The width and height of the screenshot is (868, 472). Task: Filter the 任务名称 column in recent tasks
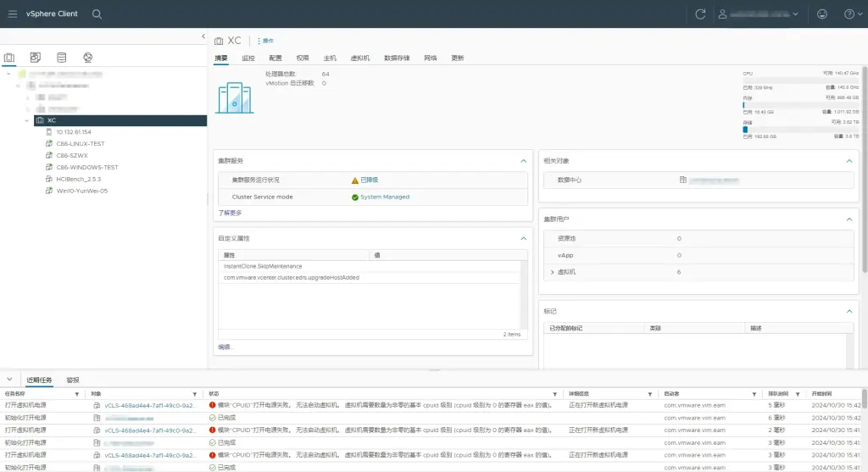coord(77,394)
